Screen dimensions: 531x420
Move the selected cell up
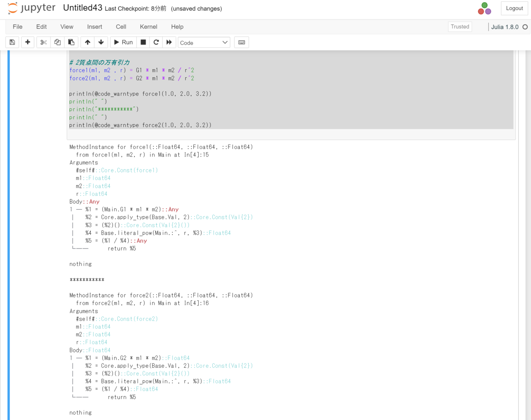click(88, 42)
